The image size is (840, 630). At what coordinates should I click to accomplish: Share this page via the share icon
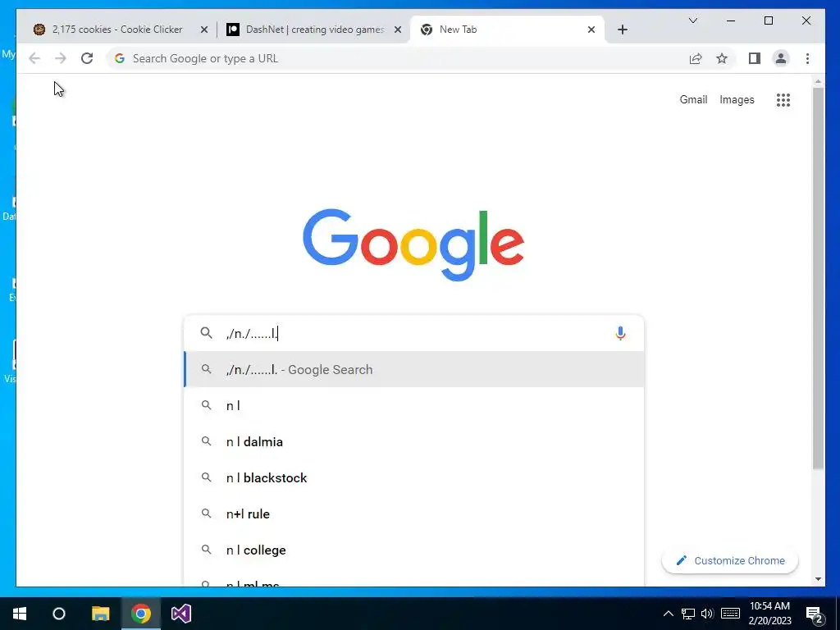(696, 58)
